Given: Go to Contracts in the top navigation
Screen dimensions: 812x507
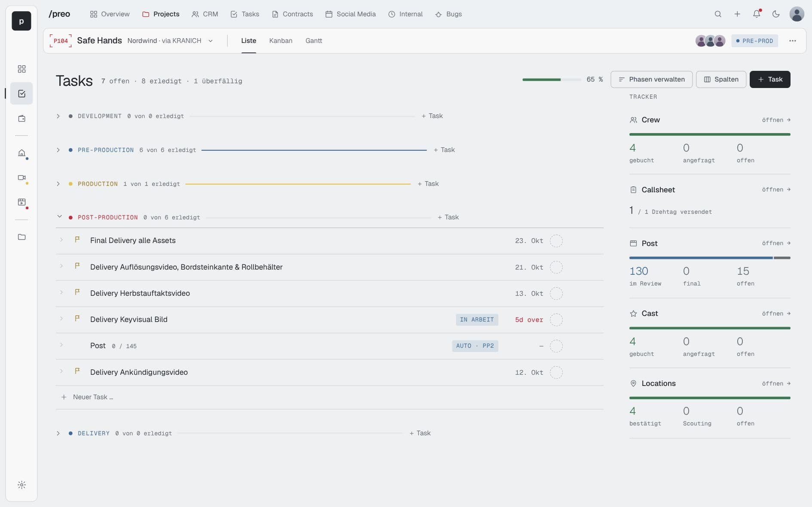Looking at the screenshot, I should tap(293, 14).
